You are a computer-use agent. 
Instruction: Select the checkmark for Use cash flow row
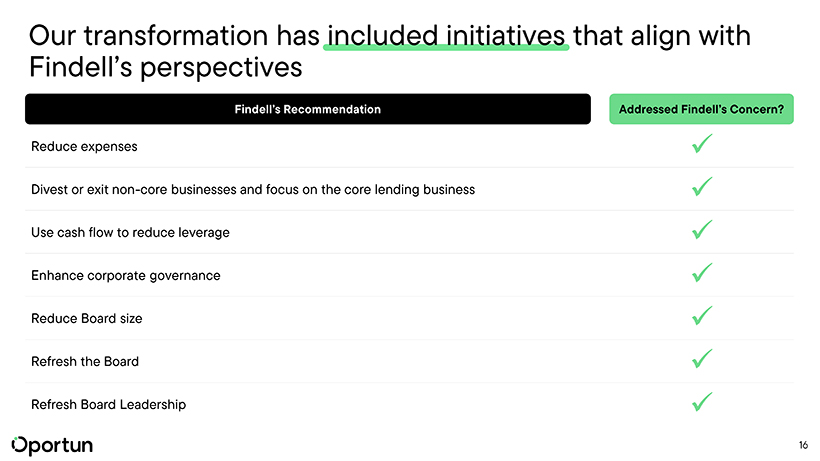701,231
